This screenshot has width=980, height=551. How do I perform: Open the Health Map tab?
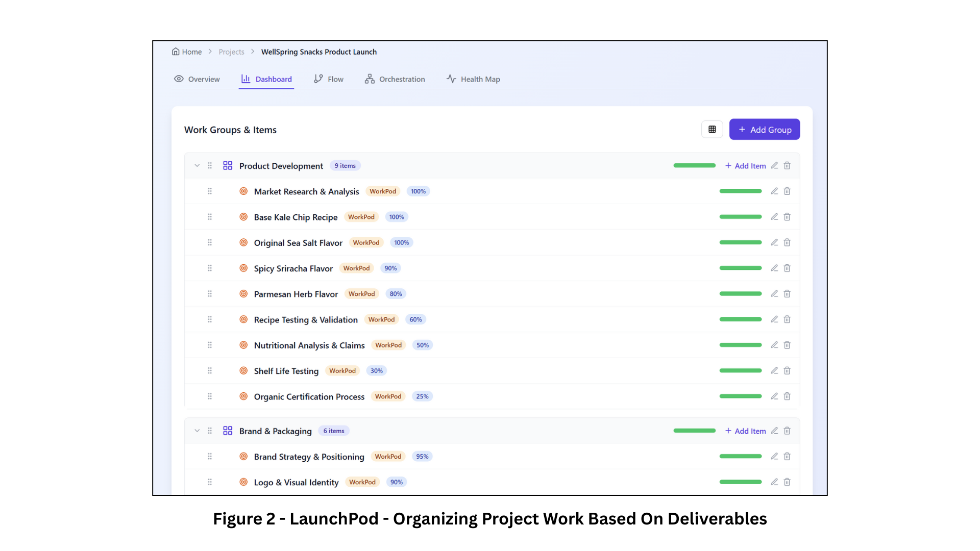pyautogui.click(x=473, y=79)
